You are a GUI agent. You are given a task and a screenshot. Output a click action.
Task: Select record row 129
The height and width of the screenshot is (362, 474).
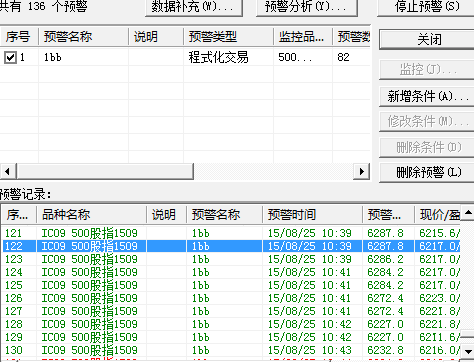[x=231, y=337]
